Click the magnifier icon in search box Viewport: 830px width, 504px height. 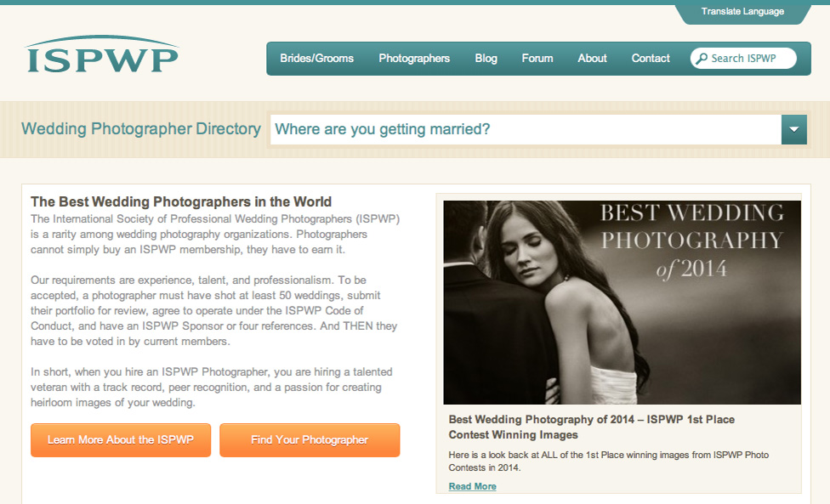[702, 58]
